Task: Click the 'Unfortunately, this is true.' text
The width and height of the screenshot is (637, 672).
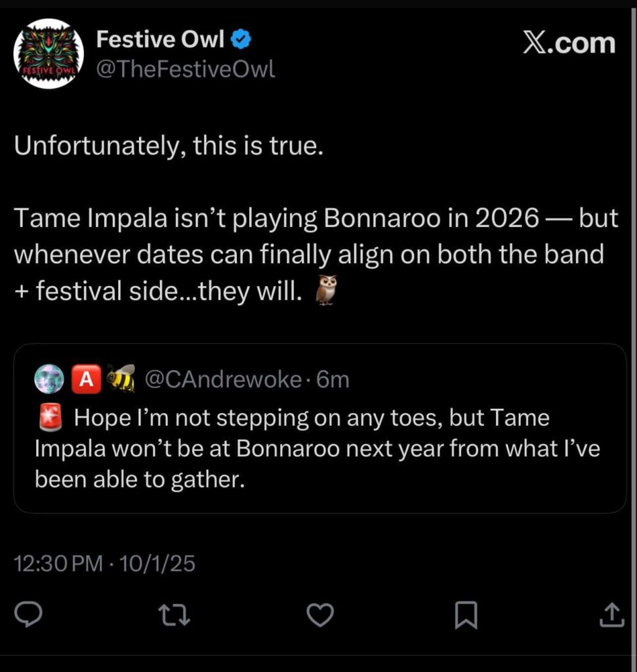Action: 169,146
